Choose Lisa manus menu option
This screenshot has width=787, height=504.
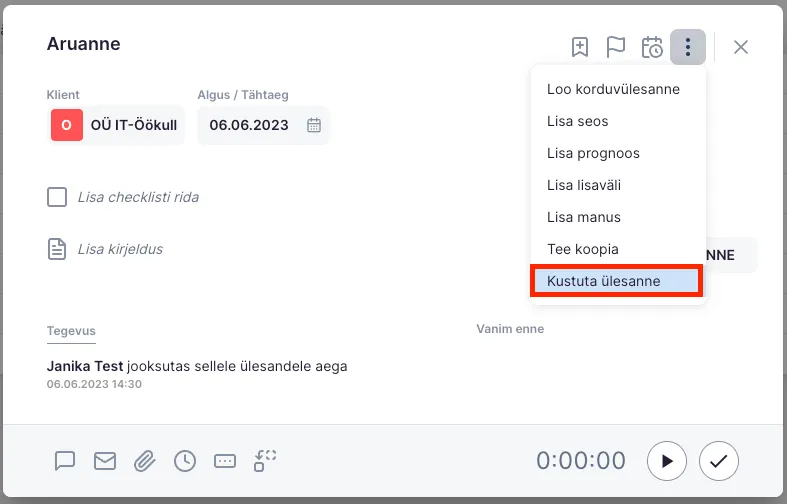point(584,217)
